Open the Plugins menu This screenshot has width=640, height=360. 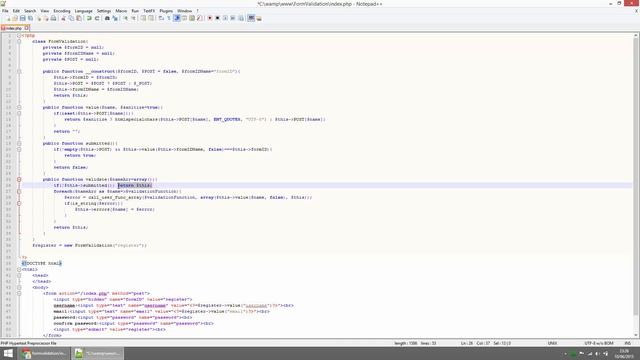coord(166,11)
